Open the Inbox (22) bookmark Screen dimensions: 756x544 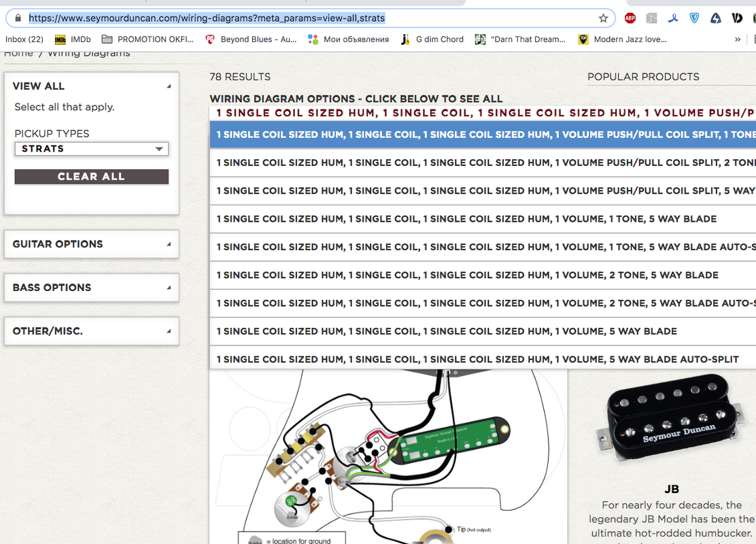pyautogui.click(x=24, y=39)
